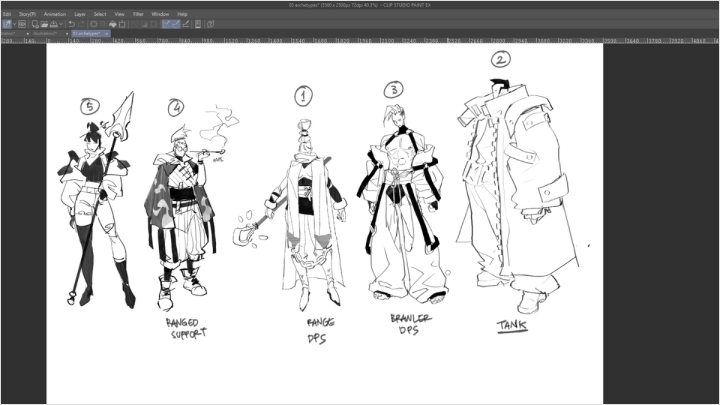The image size is (720, 405).
Task: Toggle Snap to Grid
Action: tap(186, 24)
